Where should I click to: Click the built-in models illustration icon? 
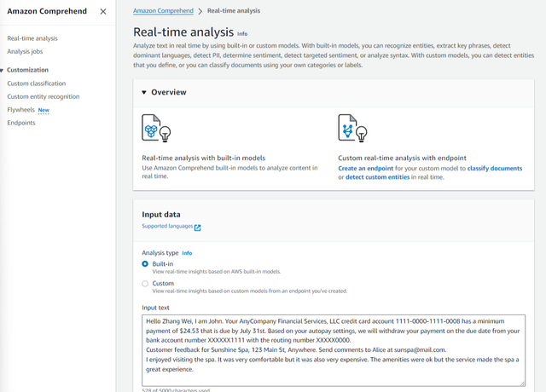pos(155,129)
